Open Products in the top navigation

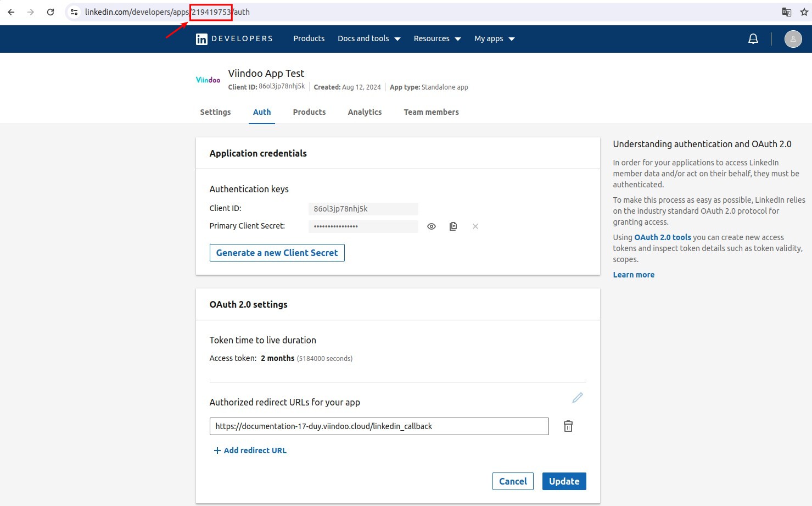[x=309, y=38]
